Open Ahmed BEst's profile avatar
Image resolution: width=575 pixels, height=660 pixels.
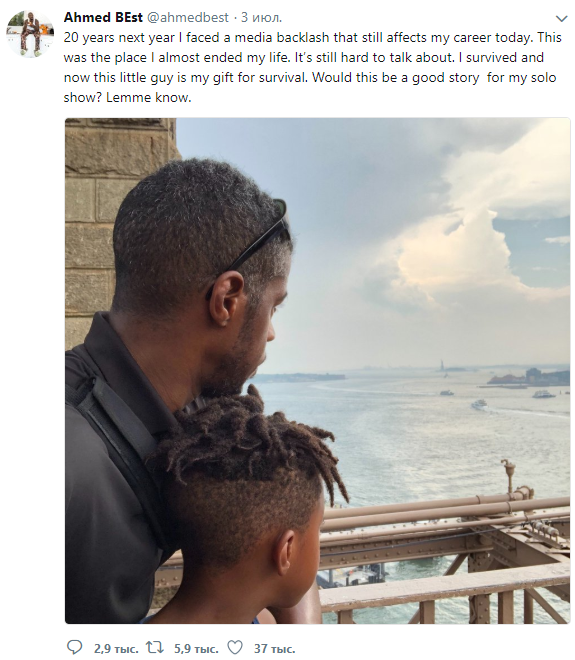30,34
